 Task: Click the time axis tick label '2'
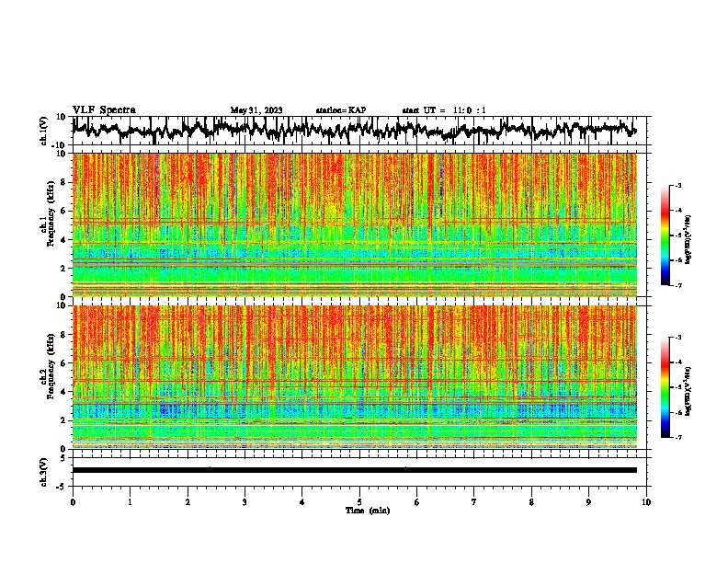188,502
